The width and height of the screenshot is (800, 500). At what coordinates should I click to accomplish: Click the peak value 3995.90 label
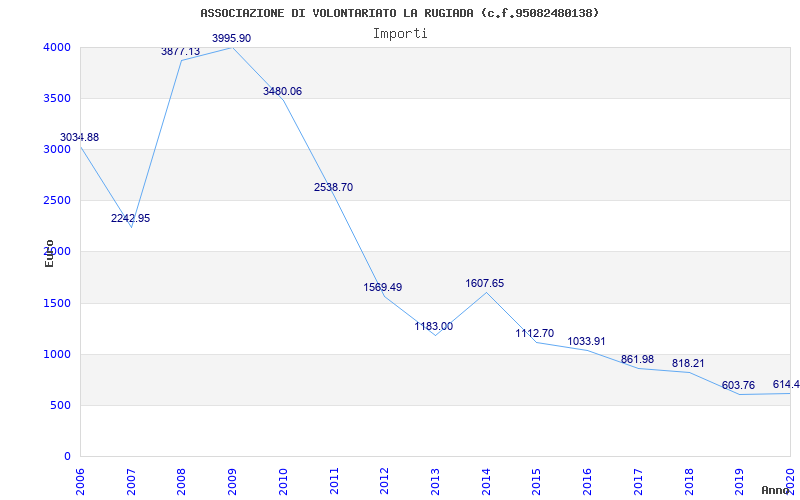[x=232, y=38]
